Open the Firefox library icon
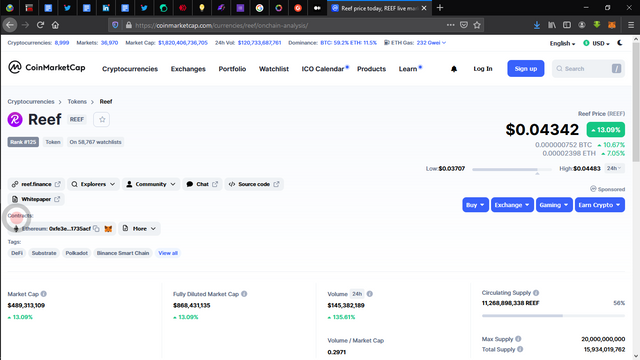Viewport: 640px width, 360px height. 552,25
